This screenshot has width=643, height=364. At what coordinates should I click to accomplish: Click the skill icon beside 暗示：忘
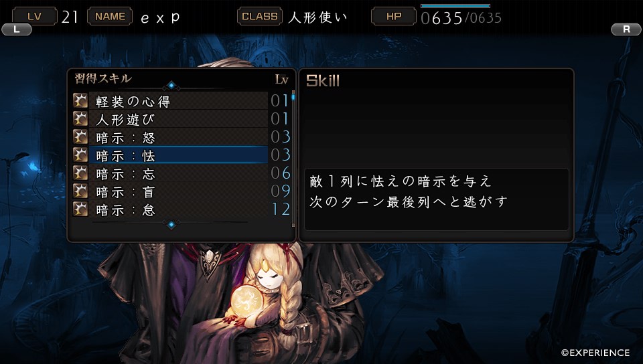coord(80,173)
